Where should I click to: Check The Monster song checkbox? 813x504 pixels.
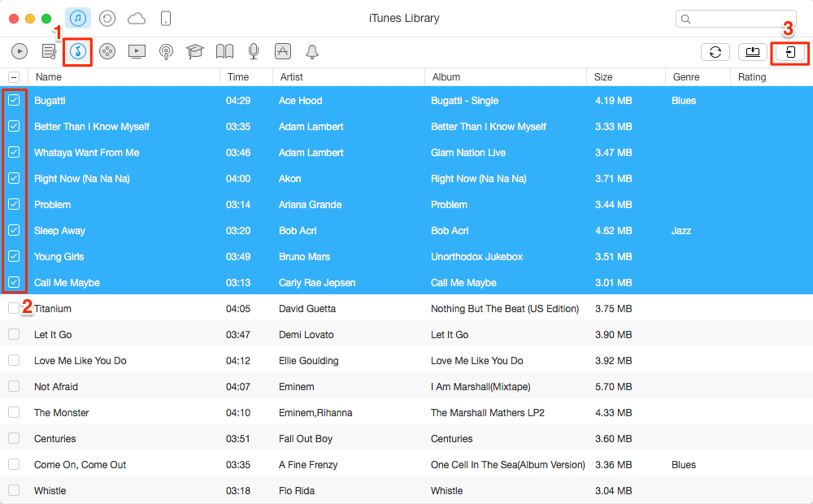(14, 411)
